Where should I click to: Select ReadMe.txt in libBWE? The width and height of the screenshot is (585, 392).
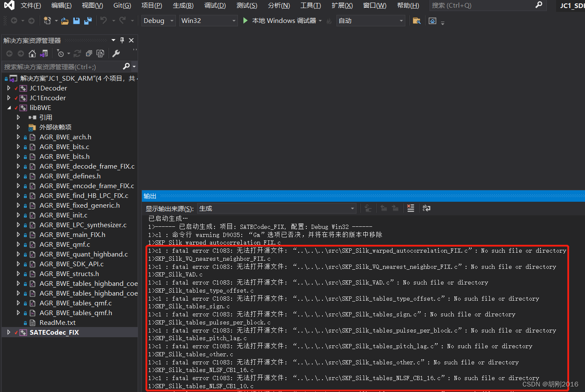tap(57, 322)
